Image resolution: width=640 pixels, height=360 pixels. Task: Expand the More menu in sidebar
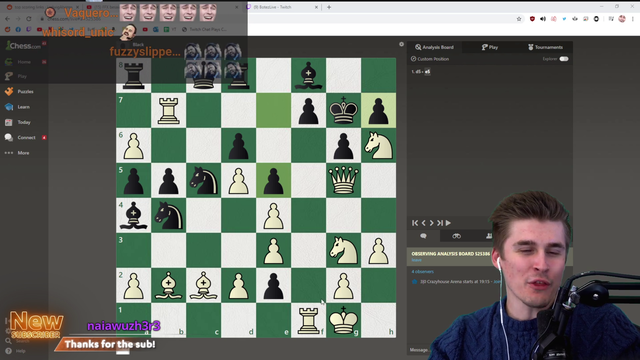click(x=17, y=153)
